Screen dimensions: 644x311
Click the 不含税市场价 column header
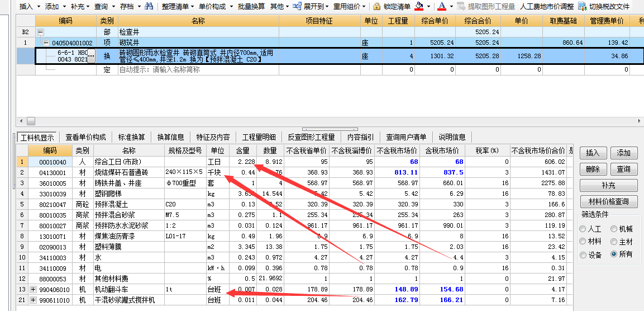coord(397,150)
